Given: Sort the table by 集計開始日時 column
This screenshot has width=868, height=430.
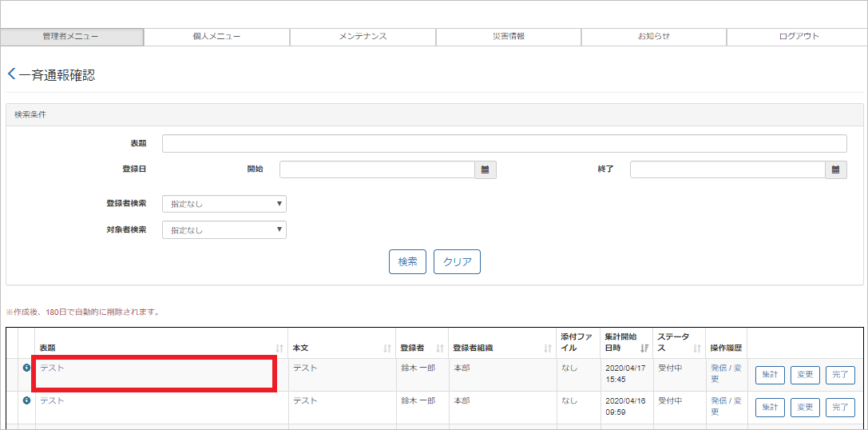Looking at the screenshot, I should pyautogui.click(x=644, y=348).
